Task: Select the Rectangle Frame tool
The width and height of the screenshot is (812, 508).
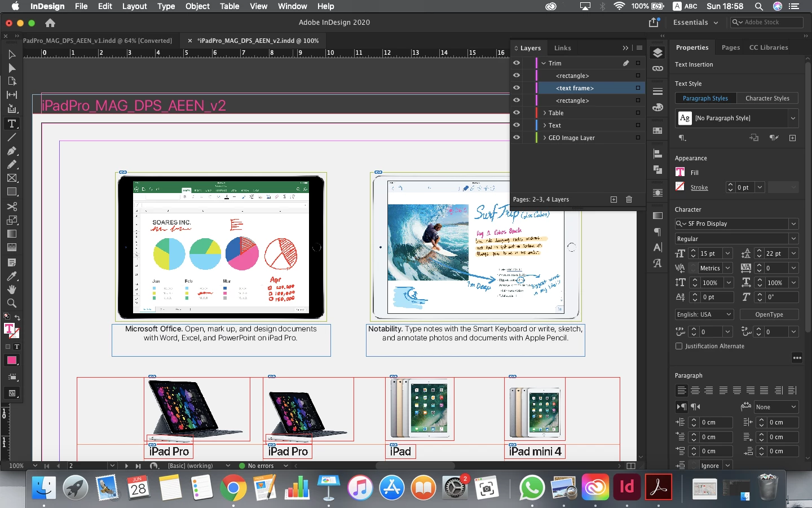Action: tap(11, 178)
